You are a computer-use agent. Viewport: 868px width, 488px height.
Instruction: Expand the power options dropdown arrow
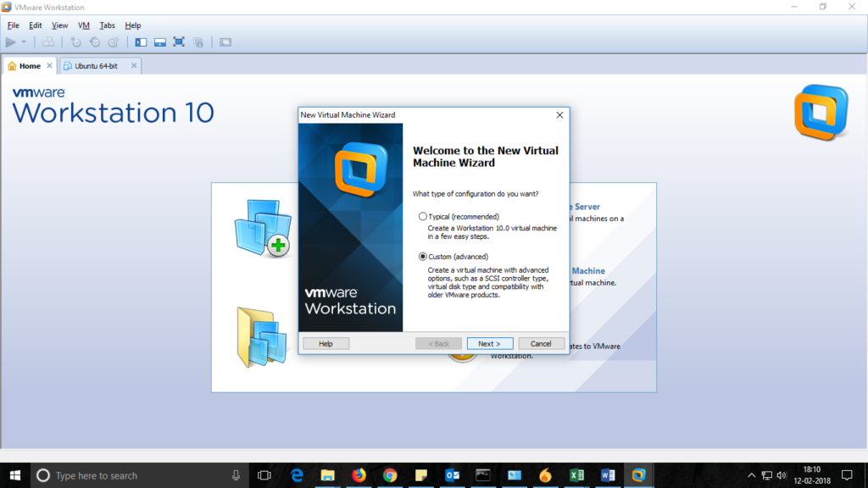(x=24, y=42)
